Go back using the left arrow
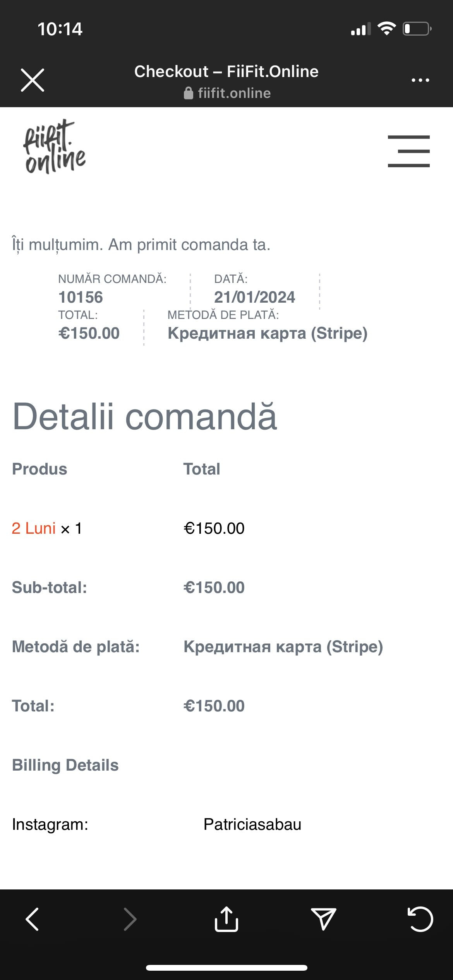 pos(33,919)
